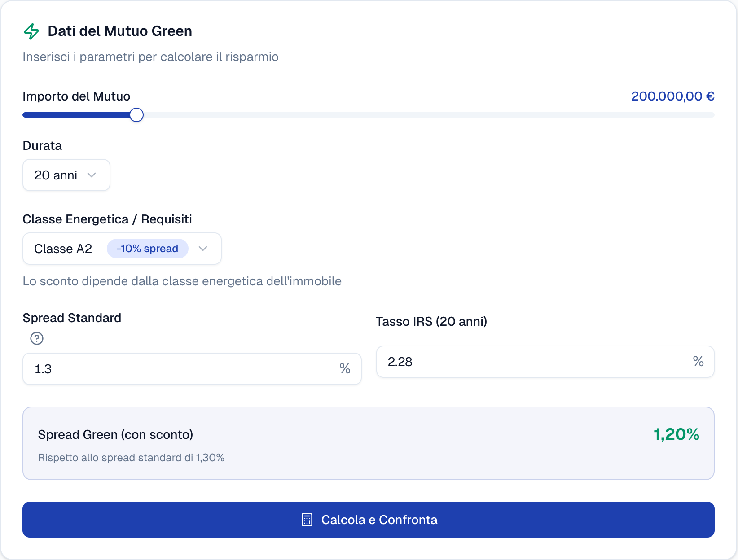Focus the Tasso IRS input showing 2.28
Viewport: 738px width, 560px height.
coord(534,362)
